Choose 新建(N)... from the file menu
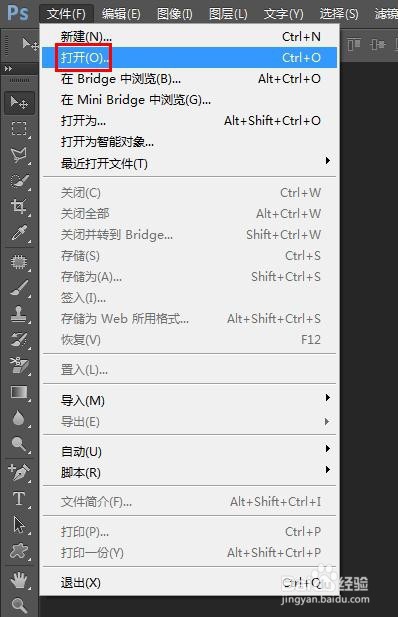398x617 pixels. point(189,37)
